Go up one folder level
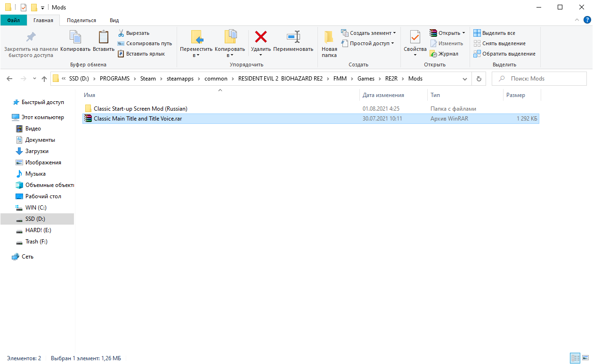This screenshot has width=593, height=364. tap(44, 79)
